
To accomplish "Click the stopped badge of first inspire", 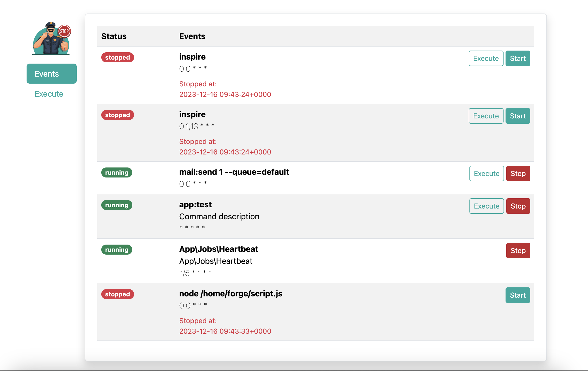I will (x=118, y=57).
